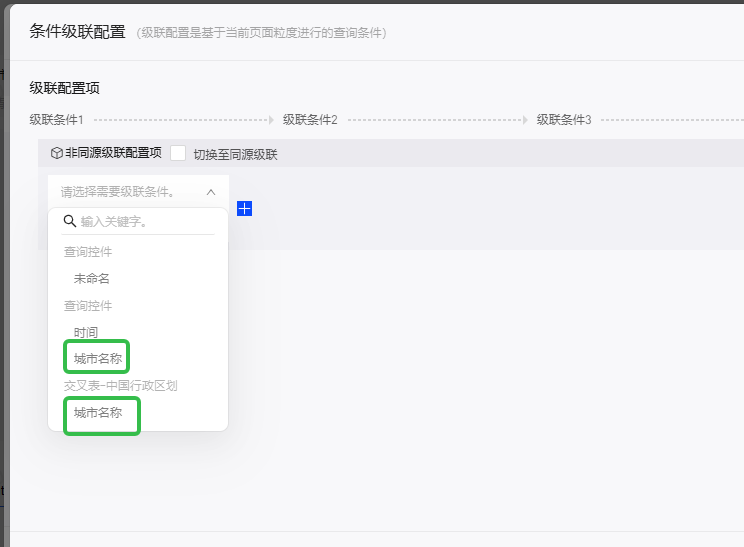Click the 查询控件 group header above 未命名
This screenshot has height=547, width=744.
click(x=88, y=252)
